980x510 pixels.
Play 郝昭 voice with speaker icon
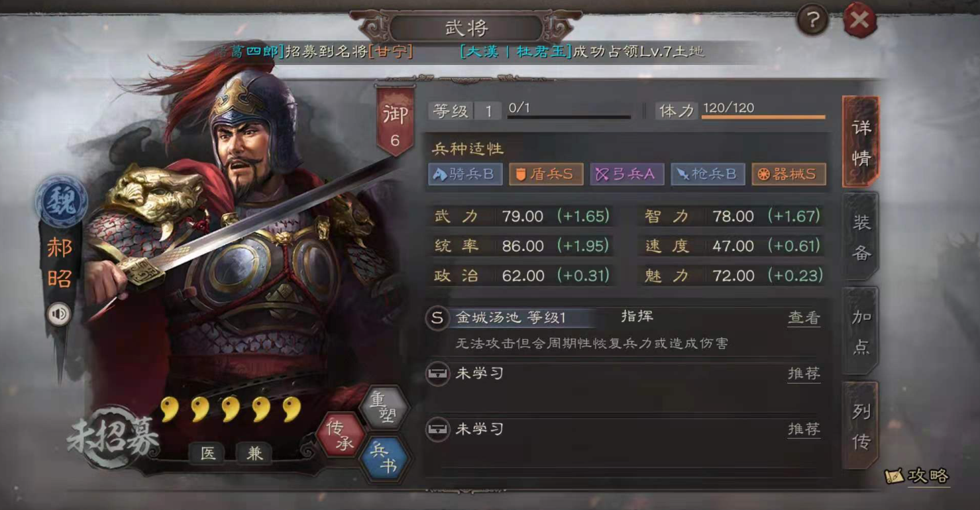(x=59, y=314)
